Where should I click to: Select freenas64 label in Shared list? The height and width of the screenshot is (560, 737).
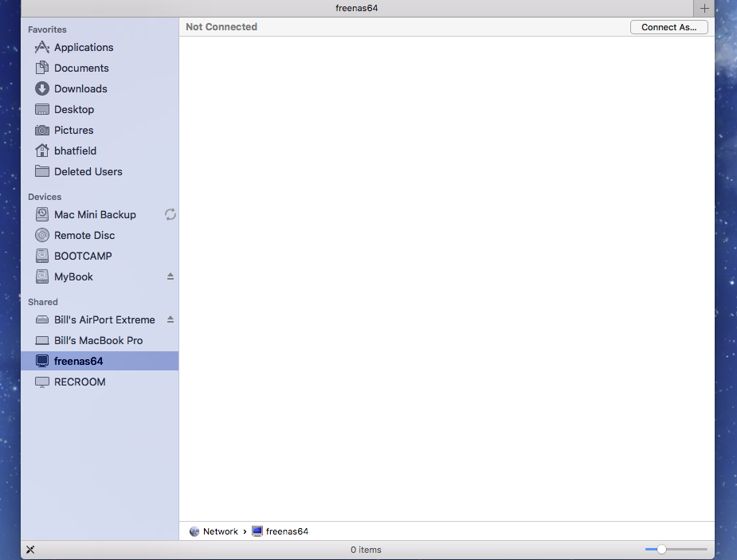click(x=78, y=362)
